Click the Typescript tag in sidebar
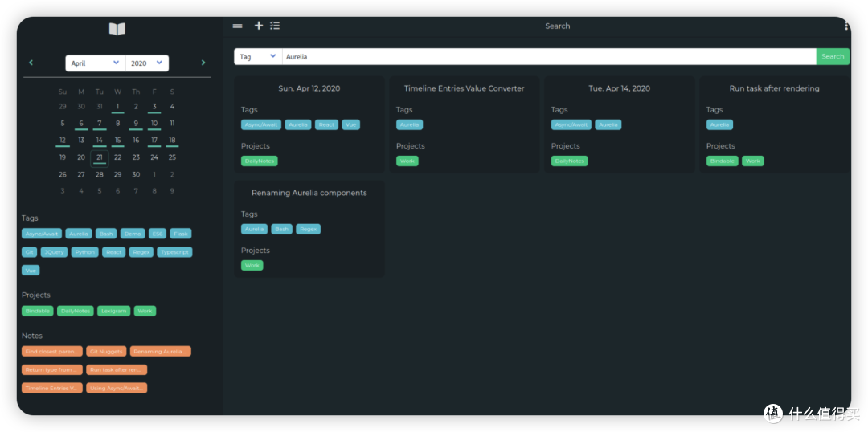 click(175, 251)
